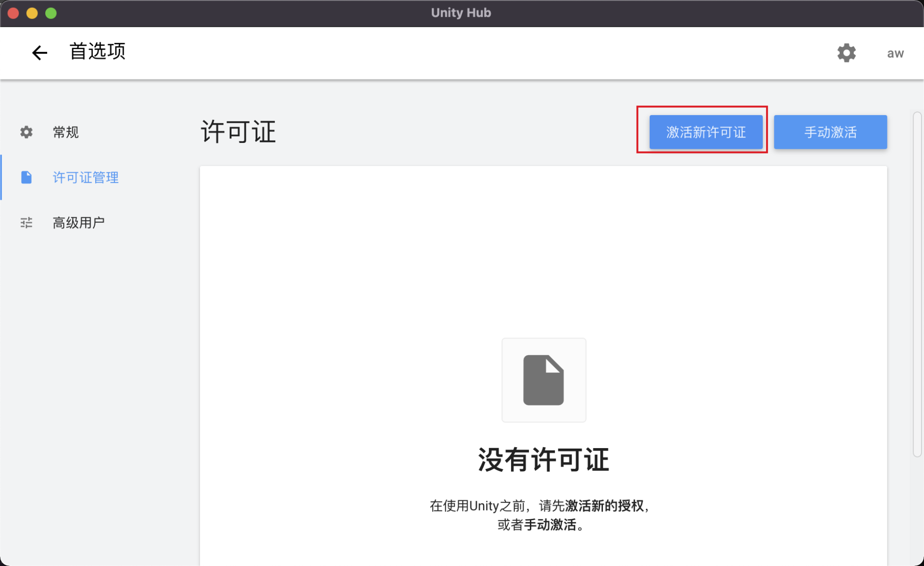The image size is (924, 566).
Task: Click the empty license file placeholder icon
Action: click(544, 380)
